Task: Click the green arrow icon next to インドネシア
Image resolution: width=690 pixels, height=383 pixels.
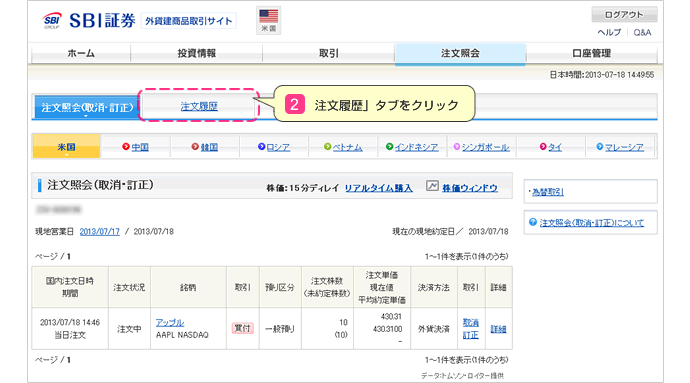Action: (389, 147)
